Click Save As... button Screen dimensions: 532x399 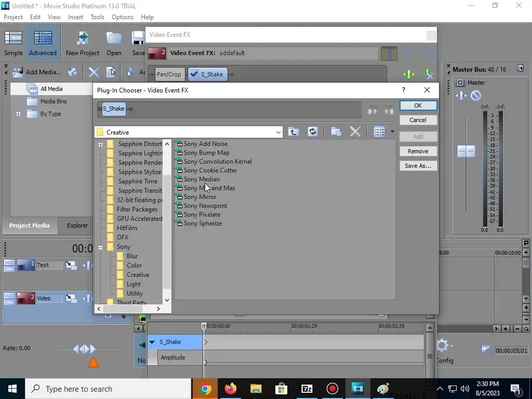click(418, 166)
